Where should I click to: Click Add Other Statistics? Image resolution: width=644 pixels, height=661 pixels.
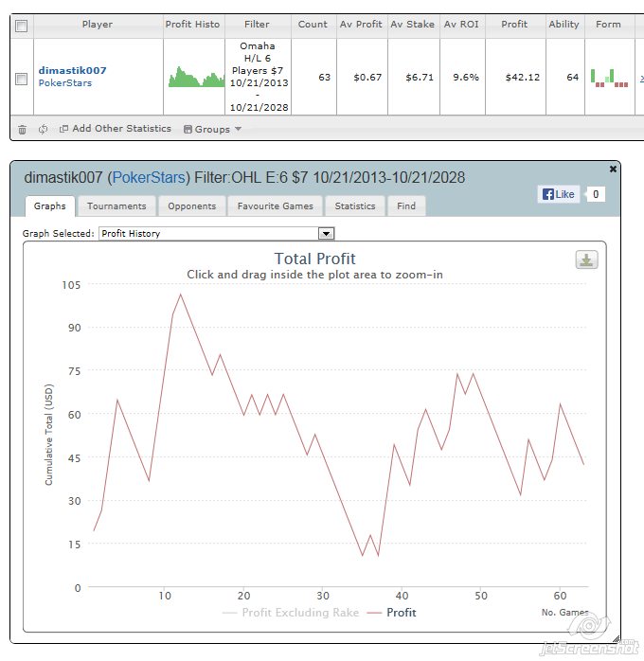(116, 129)
